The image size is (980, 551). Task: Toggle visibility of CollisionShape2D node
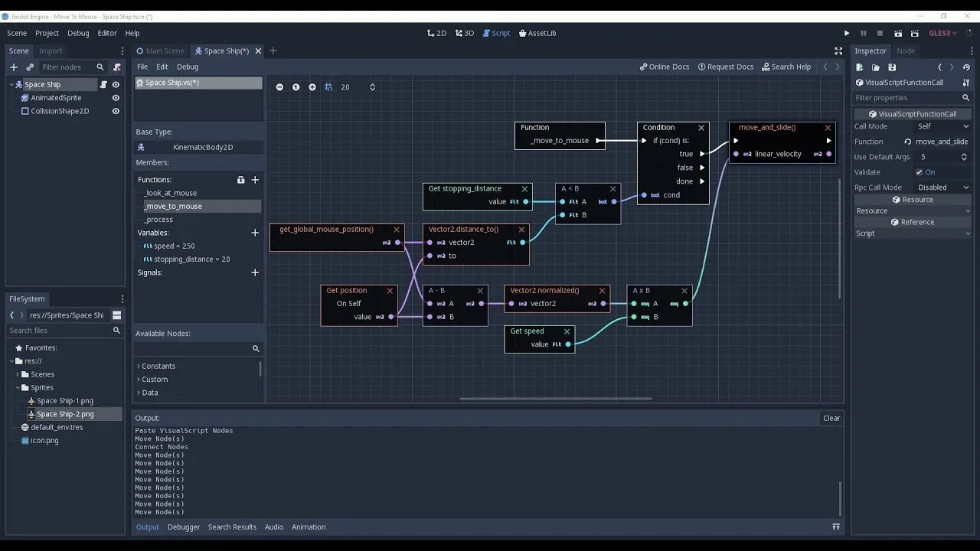tap(116, 111)
